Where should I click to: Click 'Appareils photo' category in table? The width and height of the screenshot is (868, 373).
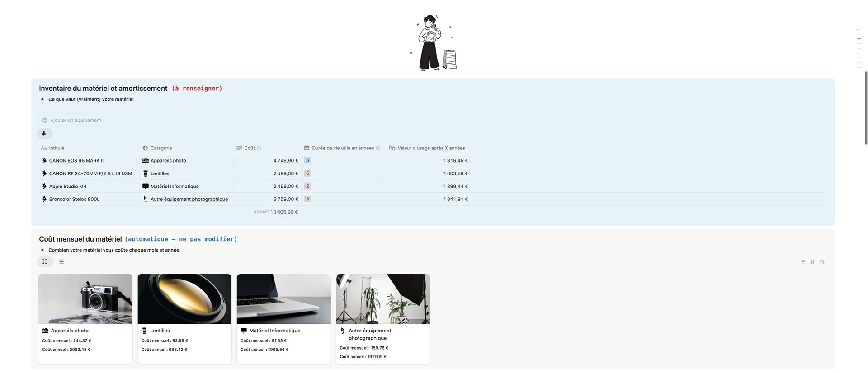point(164,161)
